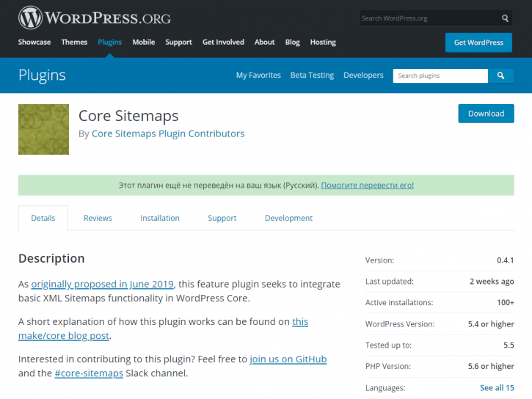Click the version value 0.4.1
Screen dimensions: 532x399
(505, 260)
